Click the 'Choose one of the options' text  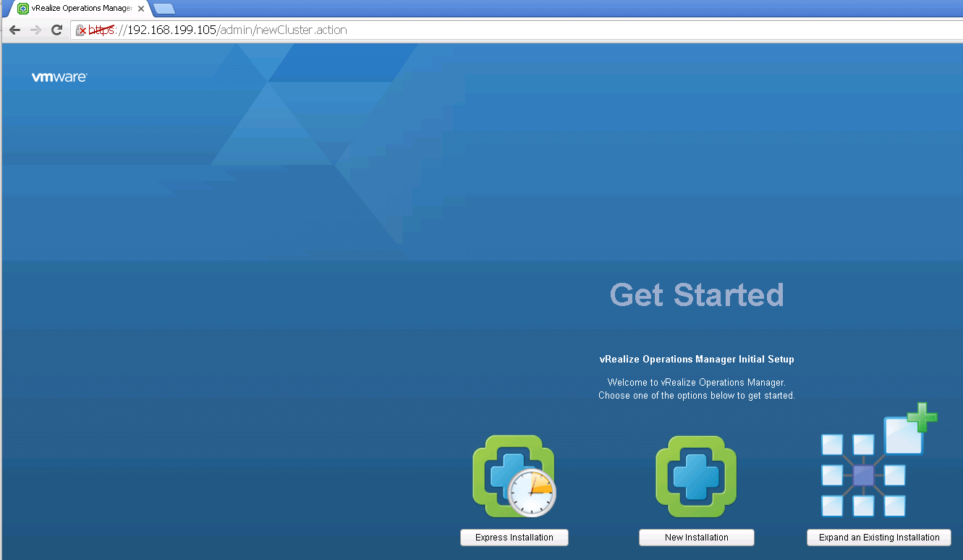point(697,396)
